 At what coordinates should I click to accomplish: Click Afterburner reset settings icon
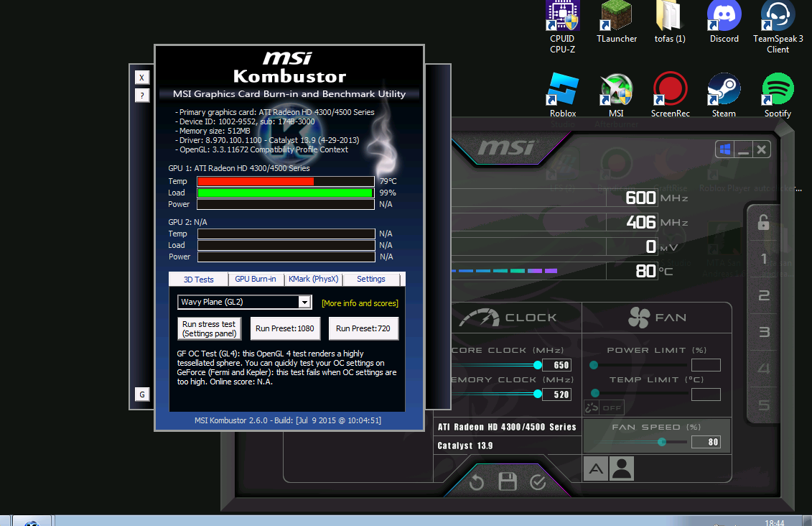[477, 482]
